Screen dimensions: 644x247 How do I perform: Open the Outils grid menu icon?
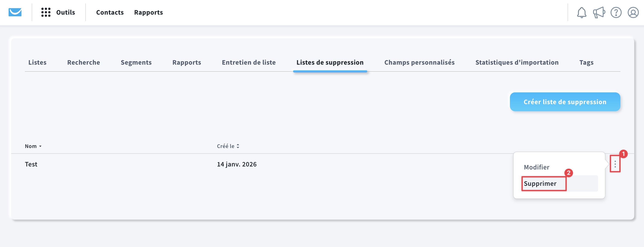point(46,12)
